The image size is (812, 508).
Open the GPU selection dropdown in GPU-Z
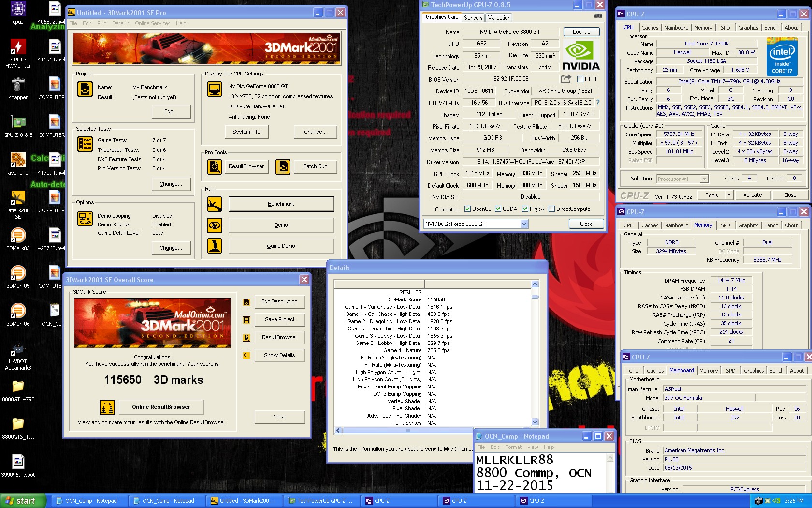tap(524, 224)
